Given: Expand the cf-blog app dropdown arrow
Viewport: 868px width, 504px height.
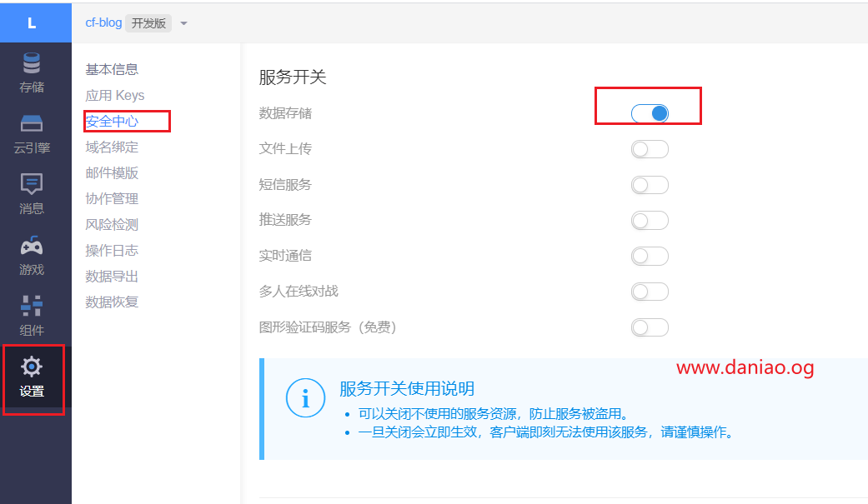Looking at the screenshot, I should (x=184, y=23).
